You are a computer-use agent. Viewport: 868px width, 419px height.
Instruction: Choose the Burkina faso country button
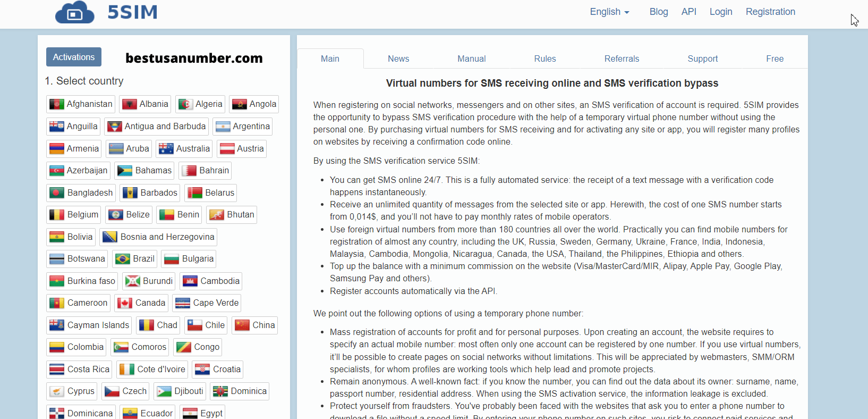82,281
